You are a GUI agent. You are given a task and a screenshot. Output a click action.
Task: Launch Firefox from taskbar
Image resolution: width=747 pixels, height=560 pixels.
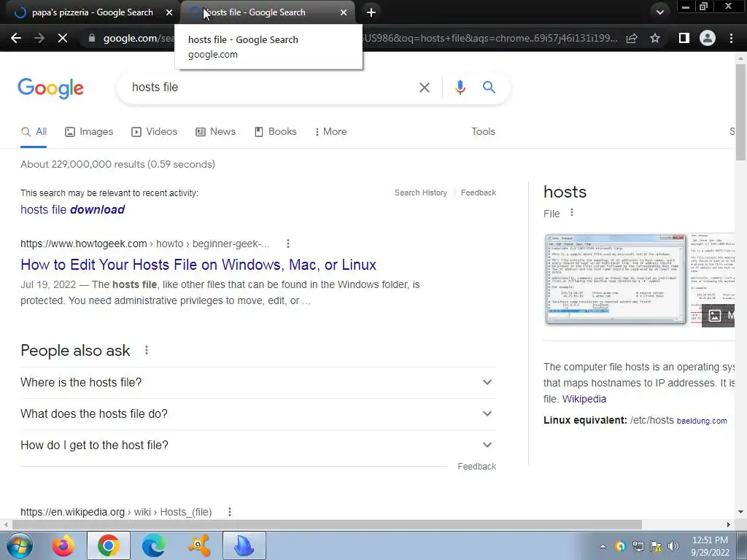pyautogui.click(x=63, y=545)
